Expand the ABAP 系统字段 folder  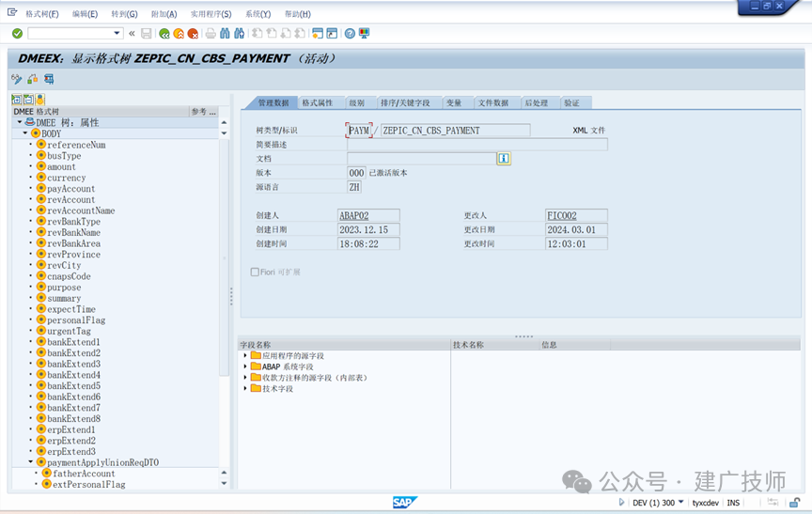click(x=245, y=366)
